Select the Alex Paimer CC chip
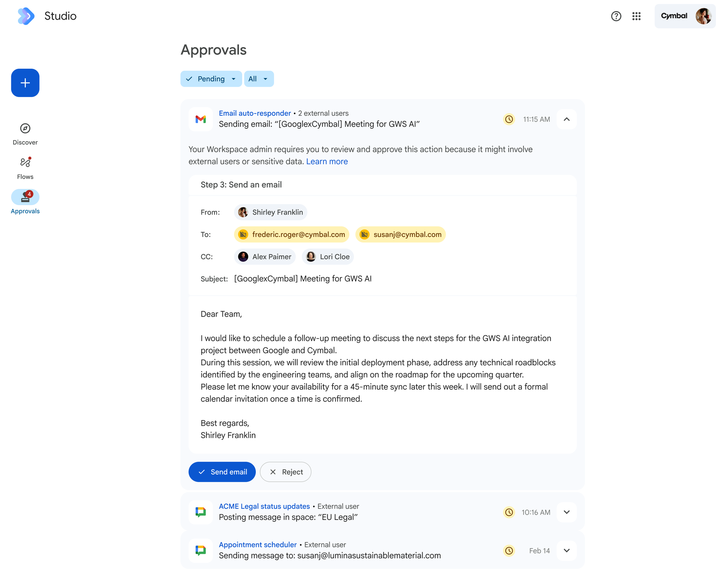Viewport: 728px width, 579px height. tap(265, 257)
